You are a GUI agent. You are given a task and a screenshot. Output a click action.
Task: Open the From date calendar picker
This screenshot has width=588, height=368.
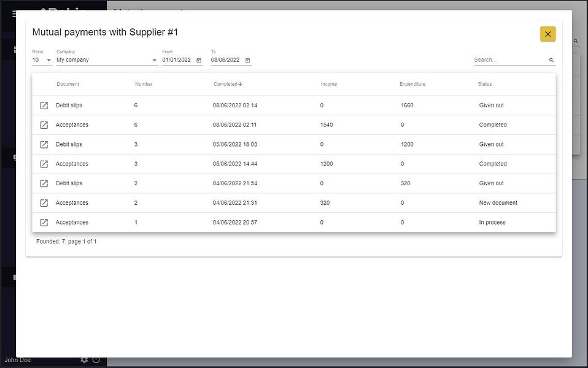[x=199, y=60]
